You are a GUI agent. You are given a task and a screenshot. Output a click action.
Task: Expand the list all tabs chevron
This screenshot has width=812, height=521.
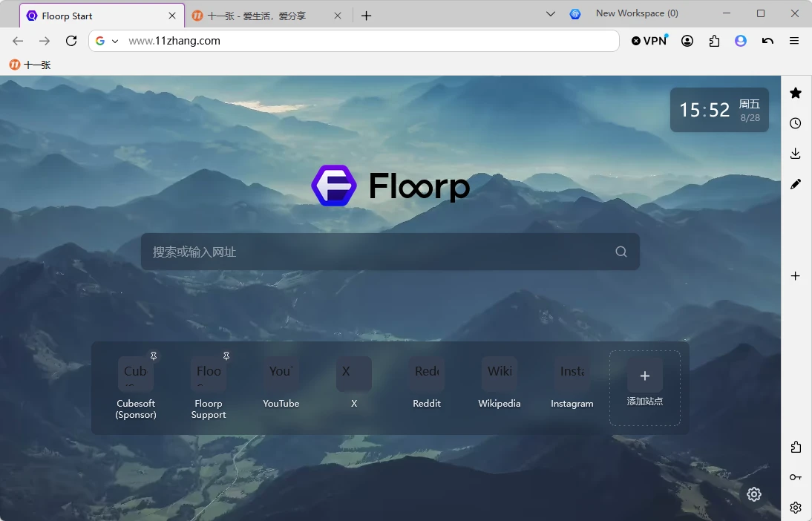[551, 14]
